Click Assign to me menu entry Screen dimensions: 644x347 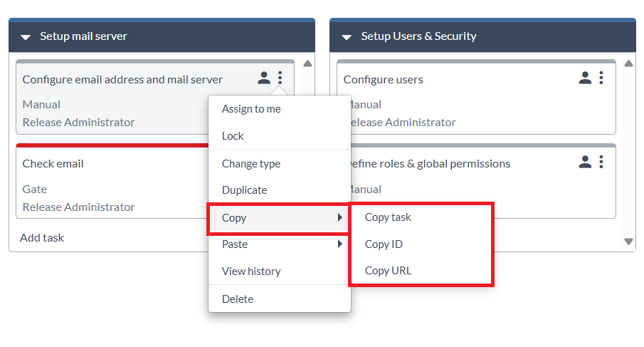[x=251, y=109]
